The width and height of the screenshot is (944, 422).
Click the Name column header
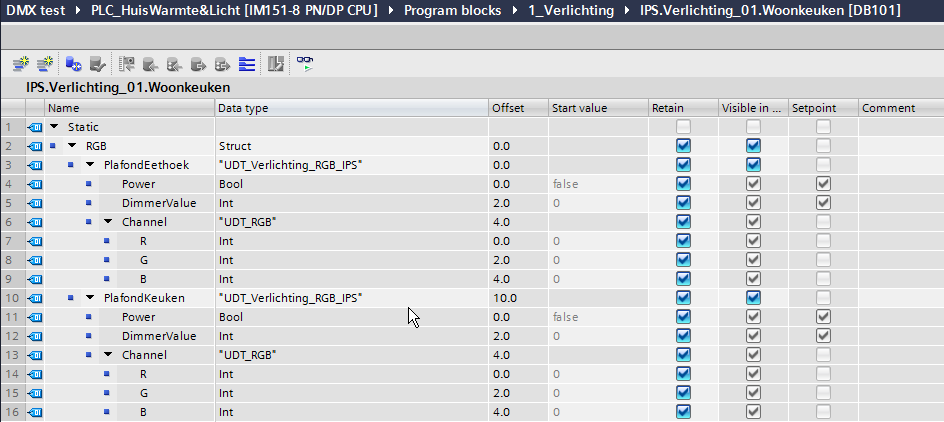[x=129, y=108]
